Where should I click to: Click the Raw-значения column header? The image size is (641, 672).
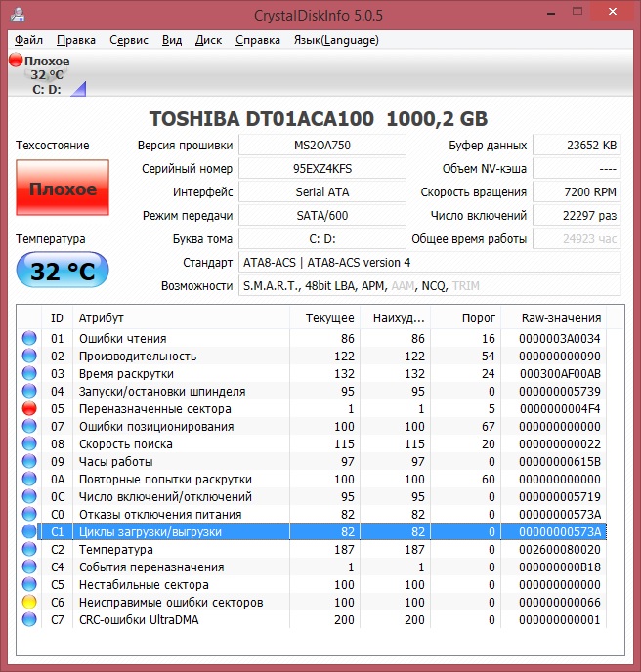point(553,318)
